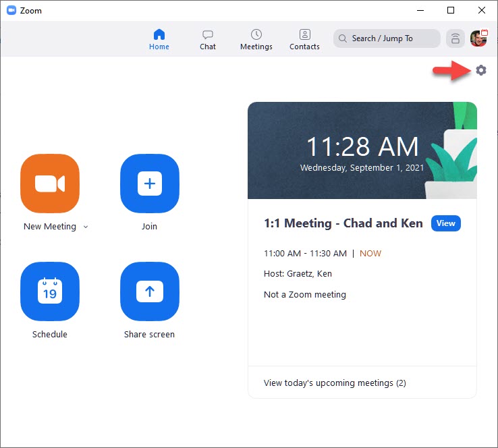Open the user profile avatar
The height and width of the screenshot is (448, 498).
tap(478, 38)
